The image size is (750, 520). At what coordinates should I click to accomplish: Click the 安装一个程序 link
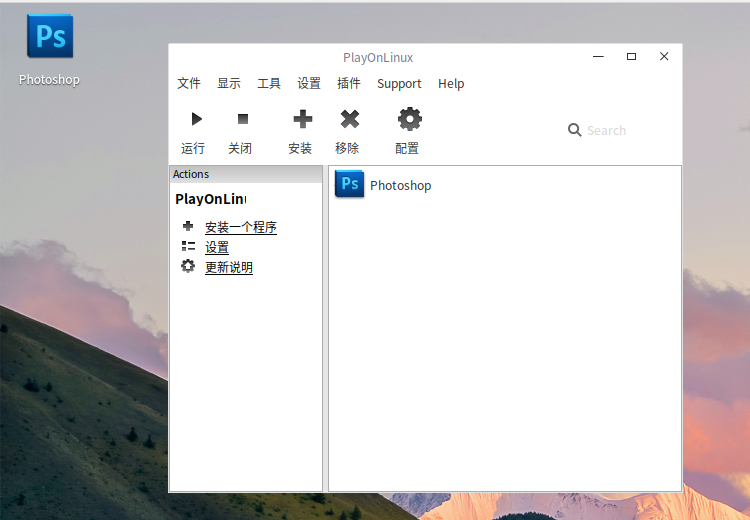coord(241,227)
